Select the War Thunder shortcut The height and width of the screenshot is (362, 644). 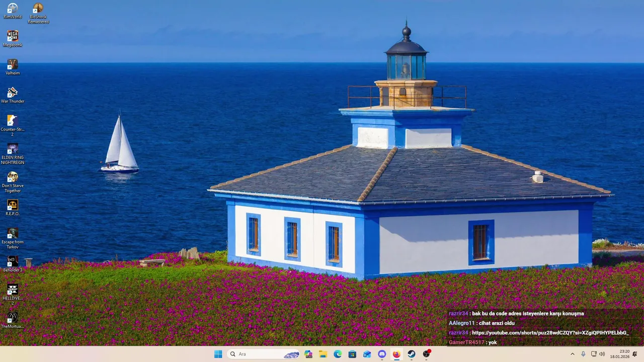(13, 96)
